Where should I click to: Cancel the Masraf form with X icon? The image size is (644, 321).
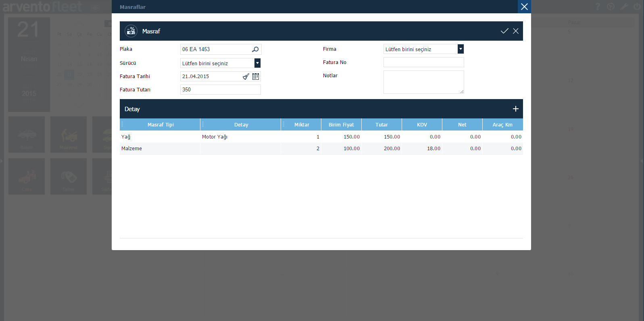click(516, 31)
